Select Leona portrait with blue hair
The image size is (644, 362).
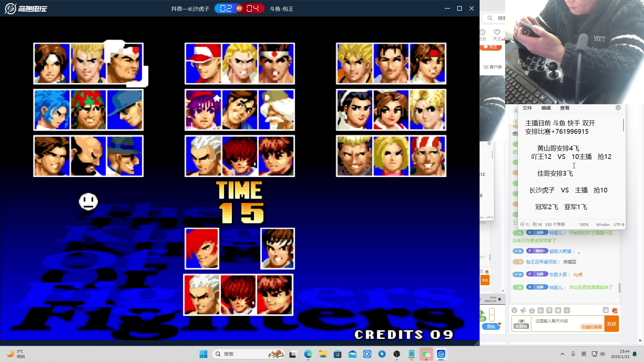click(52, 110)
